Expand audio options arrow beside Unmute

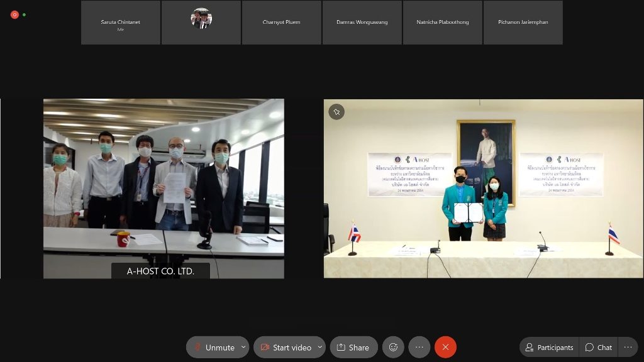click(243, 347)
